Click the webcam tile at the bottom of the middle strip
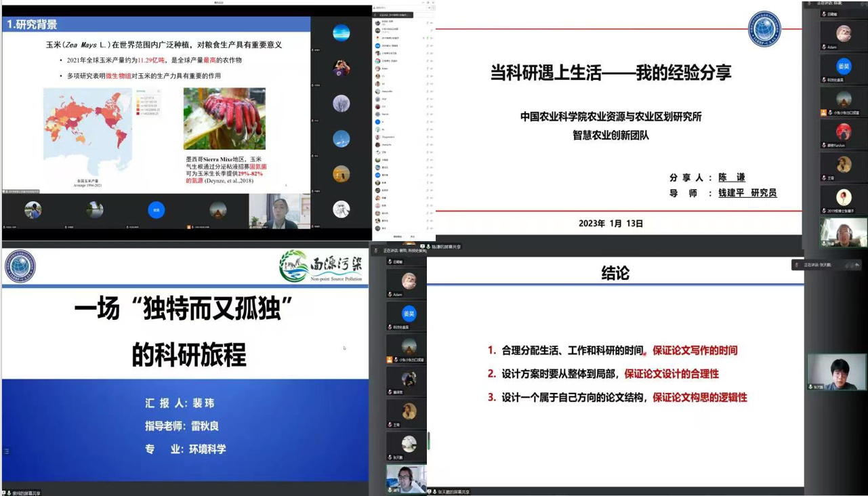 406,477
